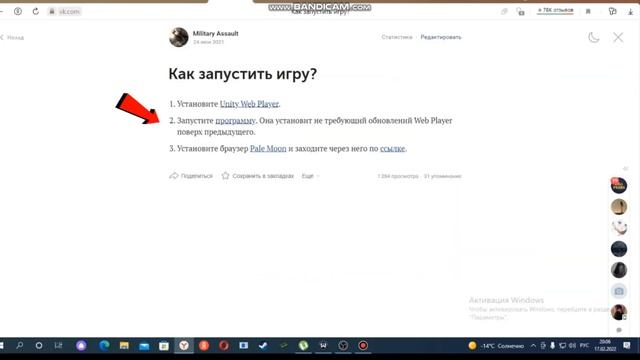Open File Explorer from the taskbar
Image resolution: width=640 pixels, height=360 pixels.
124,346
